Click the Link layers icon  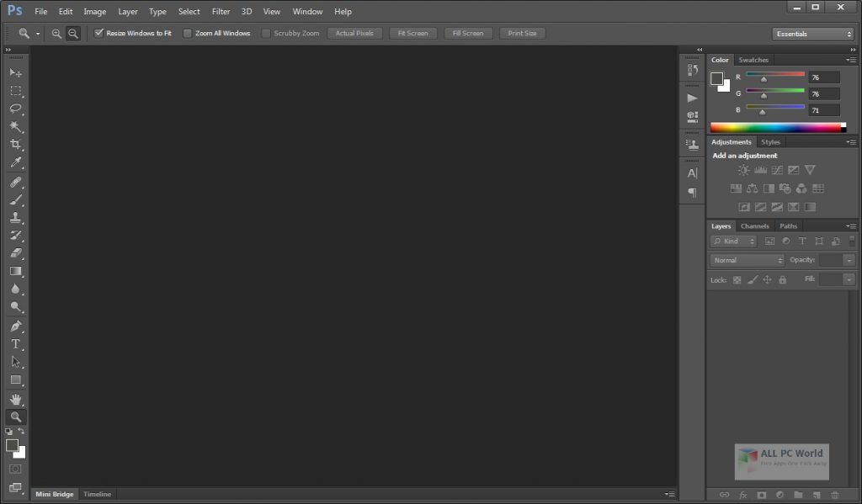[x=724, y=495]
